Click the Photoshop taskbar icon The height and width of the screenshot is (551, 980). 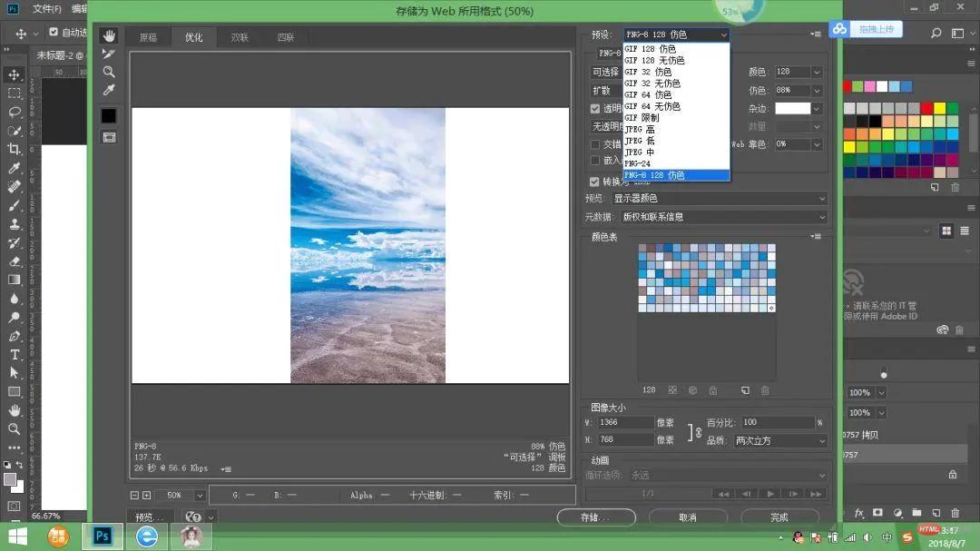tap(103, 536)
